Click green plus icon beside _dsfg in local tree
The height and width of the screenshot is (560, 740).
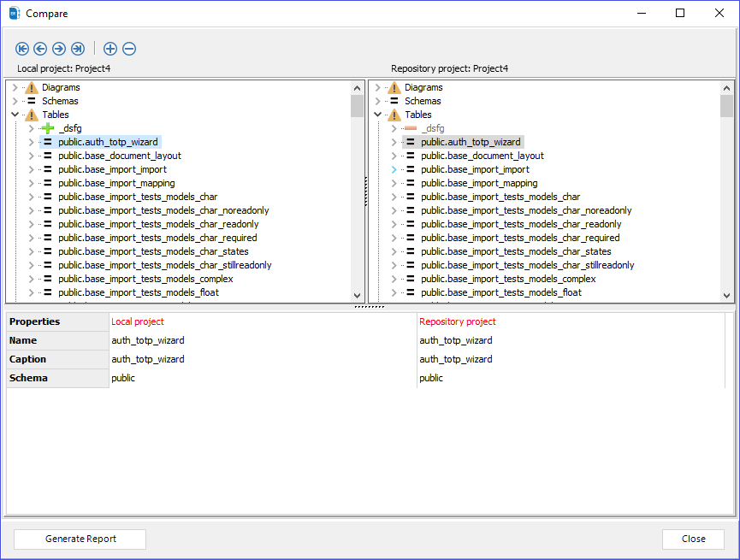pos(48,128)
